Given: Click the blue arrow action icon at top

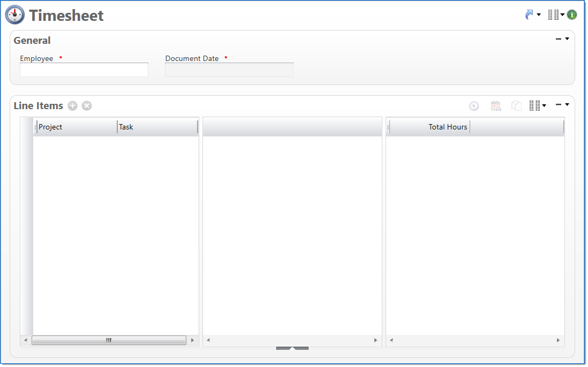Looking at the screenshot, I should point(530,15).
